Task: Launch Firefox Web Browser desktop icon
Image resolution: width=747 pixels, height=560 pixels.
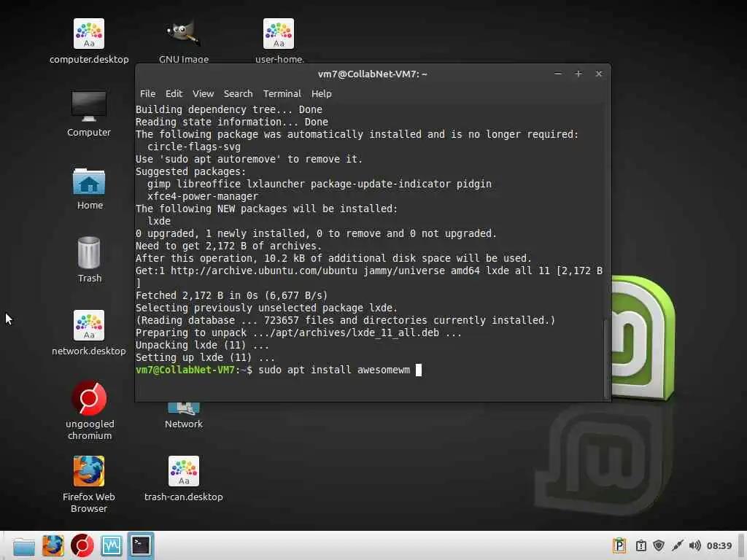Action: tap(88, 471)
